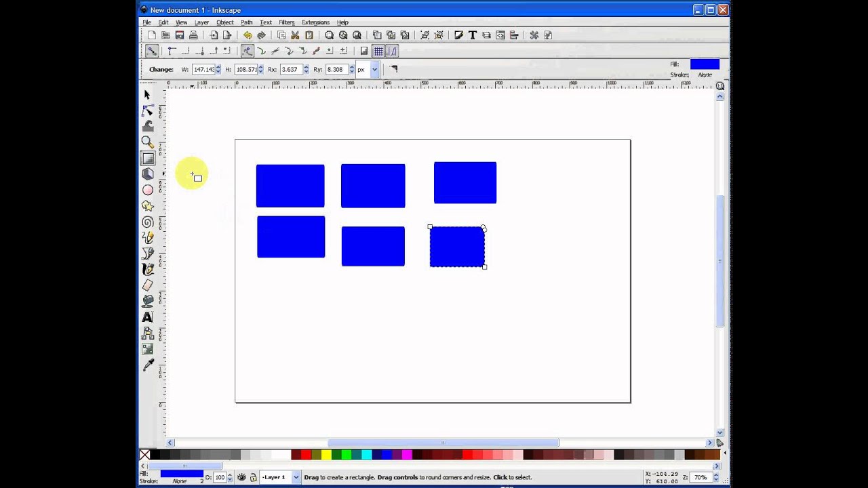Select the Tweak tool
This screenshot has width=868, height=488.
point(147,126)
